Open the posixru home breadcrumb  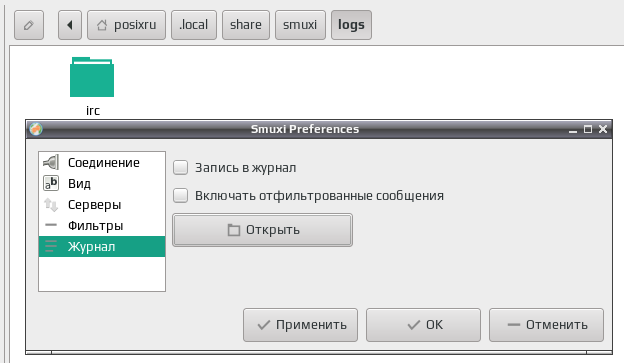click(126, 25)
